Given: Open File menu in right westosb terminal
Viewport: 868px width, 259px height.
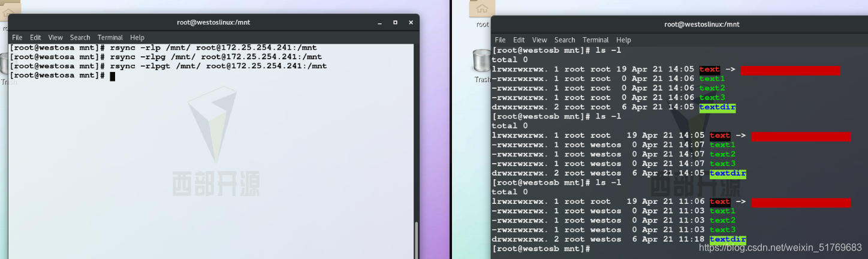Looking at the screenshot, I should [x=501, y=40].
